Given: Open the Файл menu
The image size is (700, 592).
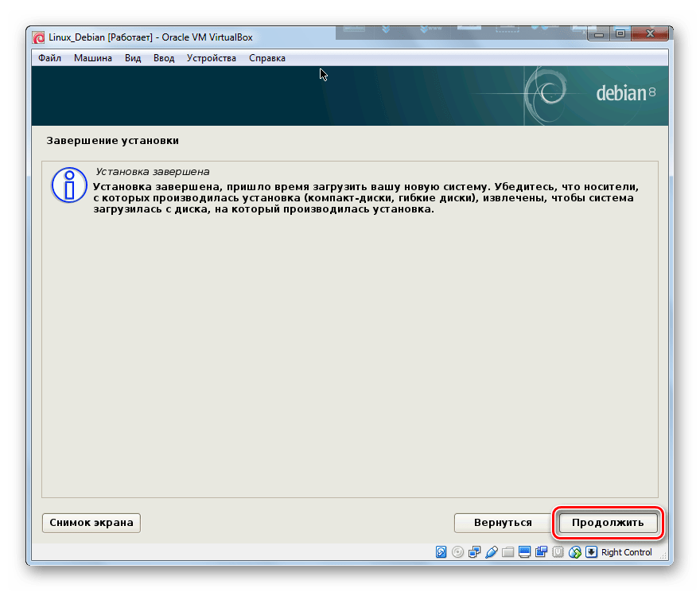Looking at the screenshot, I should click(49, 58).
